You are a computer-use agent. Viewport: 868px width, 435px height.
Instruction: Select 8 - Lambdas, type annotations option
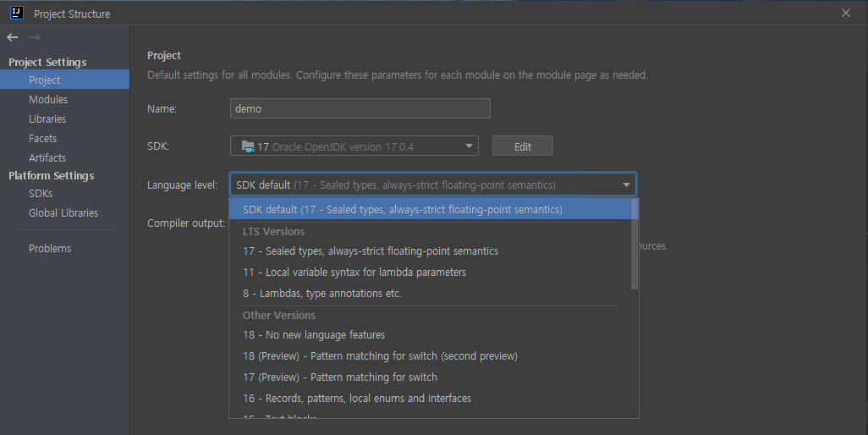pyautogui.click(x=430, y=294)
